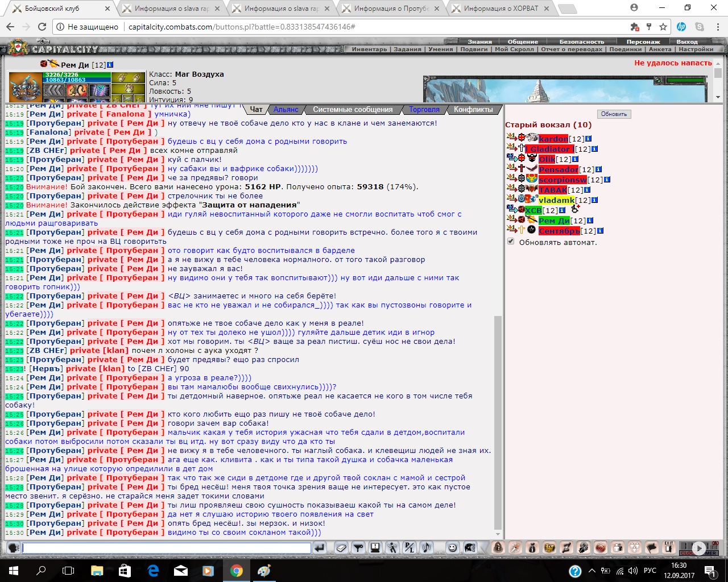Open the Знания menu

point(480,41)
